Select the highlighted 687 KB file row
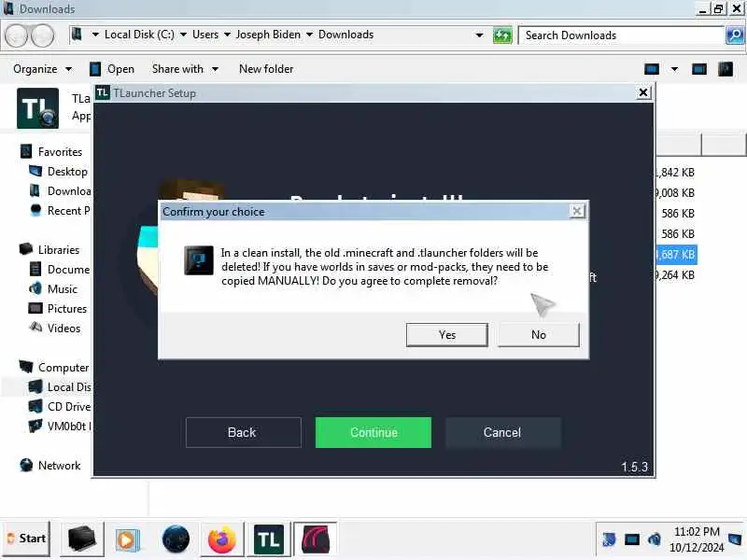 tap(676, 255)
